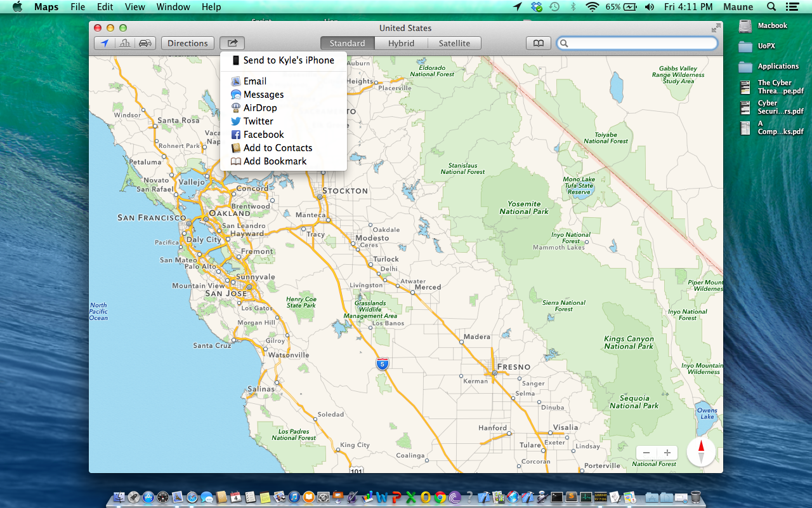Open the Wi-Fi status menu

pyautogui.click(x=593, y=7)
